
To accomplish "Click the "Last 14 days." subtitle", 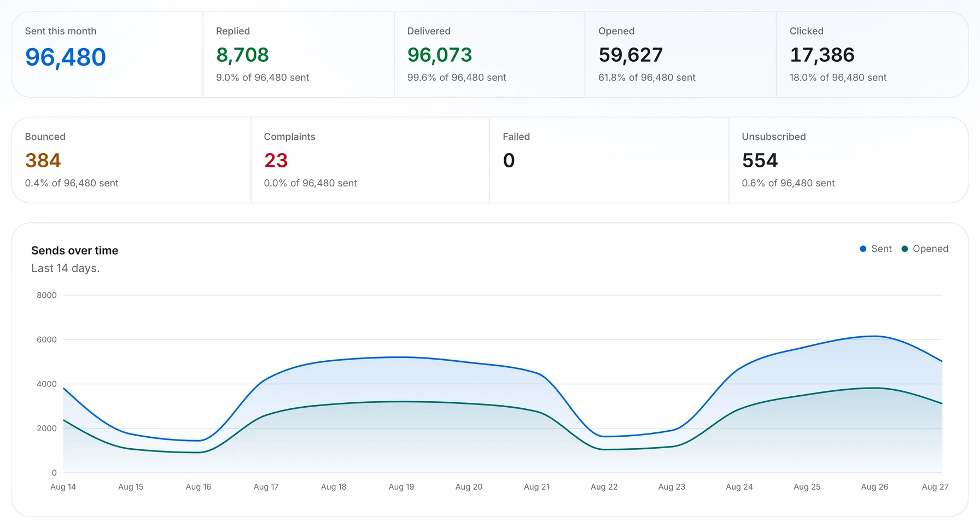I will pyautogui.click(x=66, y=268).
